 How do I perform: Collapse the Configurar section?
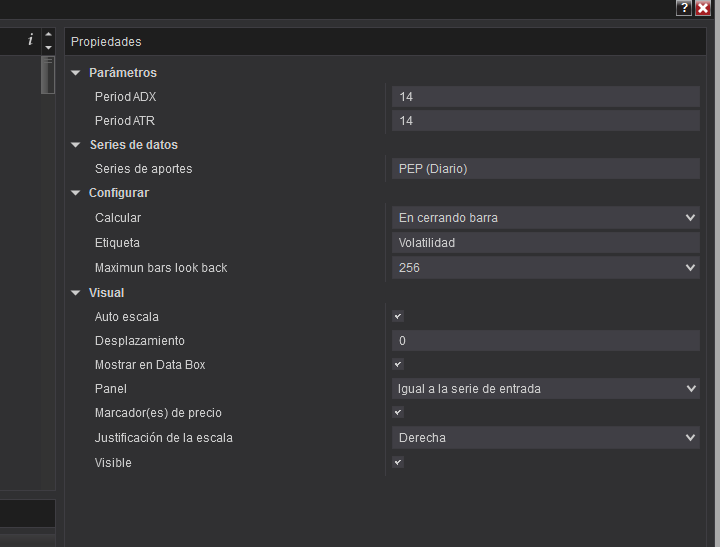(76, 193)
